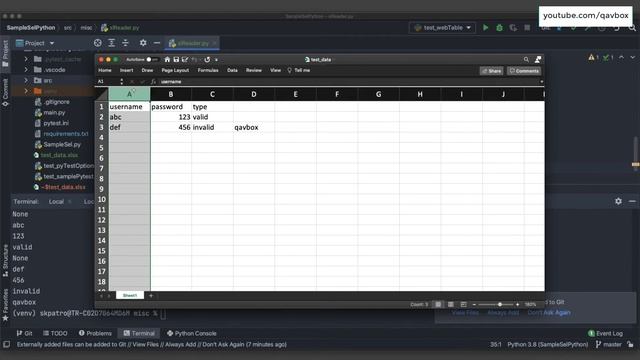Click the gray stop square in PyCharm toolbar
Screen dimensions: 640x360
coord(527,28)
